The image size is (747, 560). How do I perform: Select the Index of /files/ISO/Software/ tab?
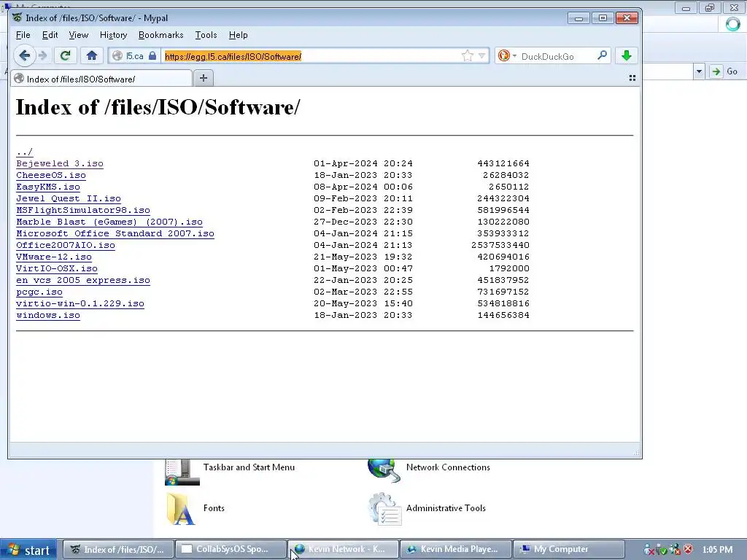point(101,79)
